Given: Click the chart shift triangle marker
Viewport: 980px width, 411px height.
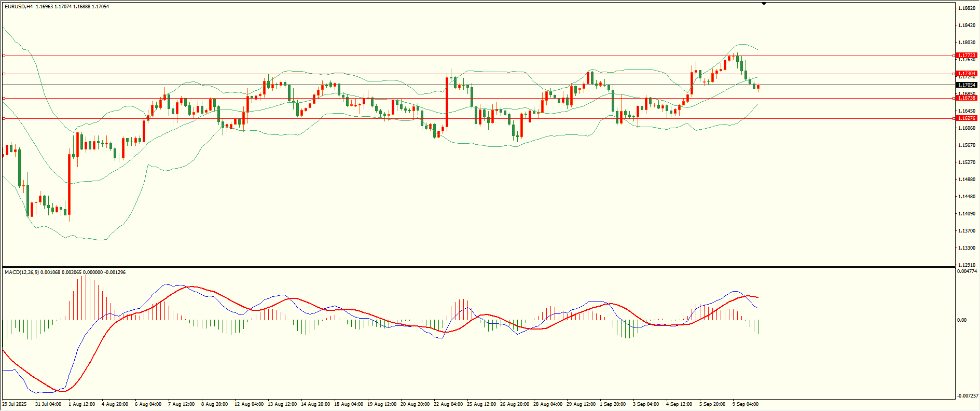Looking at the screenshot, I should coord(764,4).
